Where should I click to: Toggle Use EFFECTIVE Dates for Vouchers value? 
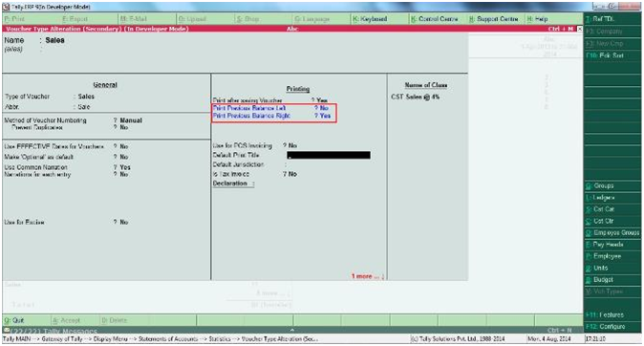pyautogui.click(x=124, y=146)
